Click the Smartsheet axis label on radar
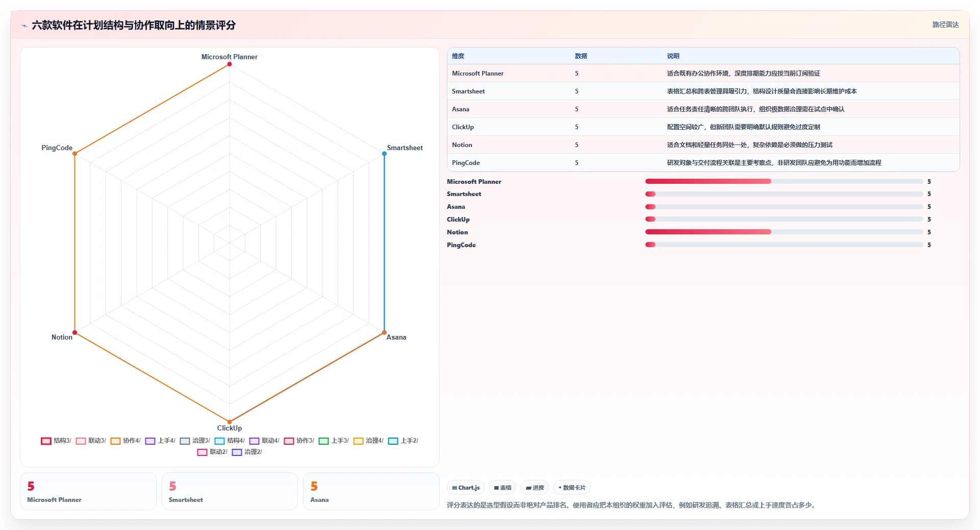 405,148
